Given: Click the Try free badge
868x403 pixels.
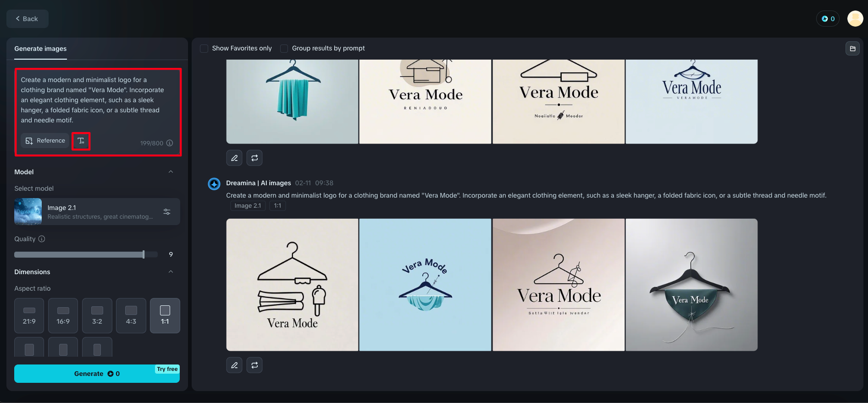Looking at the screenshot, I should (x=167, y=369).
